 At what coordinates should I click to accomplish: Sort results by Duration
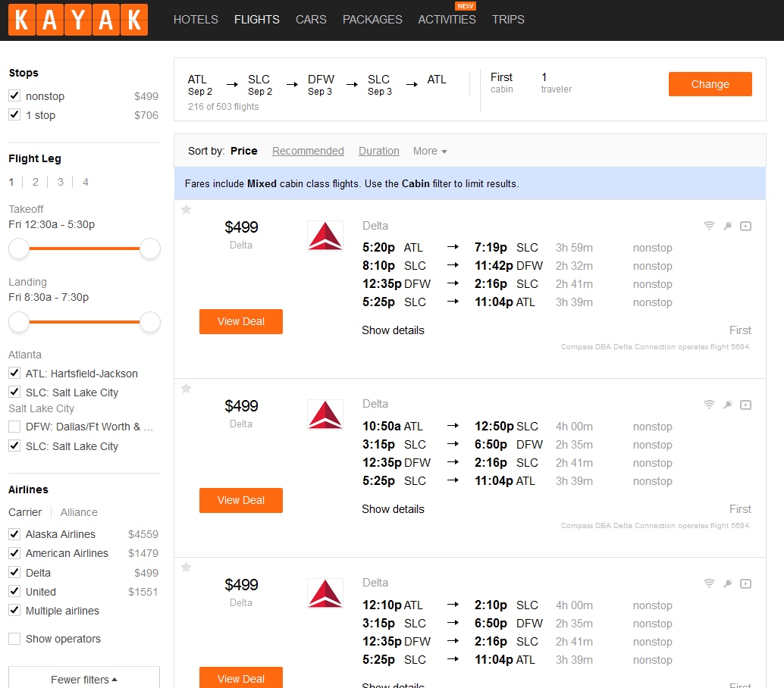pos(378,151)
